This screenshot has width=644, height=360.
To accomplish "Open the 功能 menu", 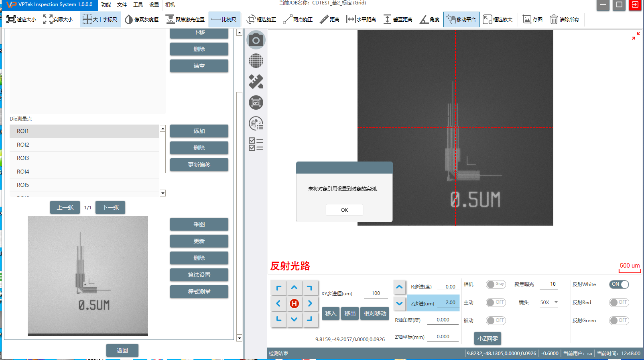I will pyautogui.click(x=106, y=5).
